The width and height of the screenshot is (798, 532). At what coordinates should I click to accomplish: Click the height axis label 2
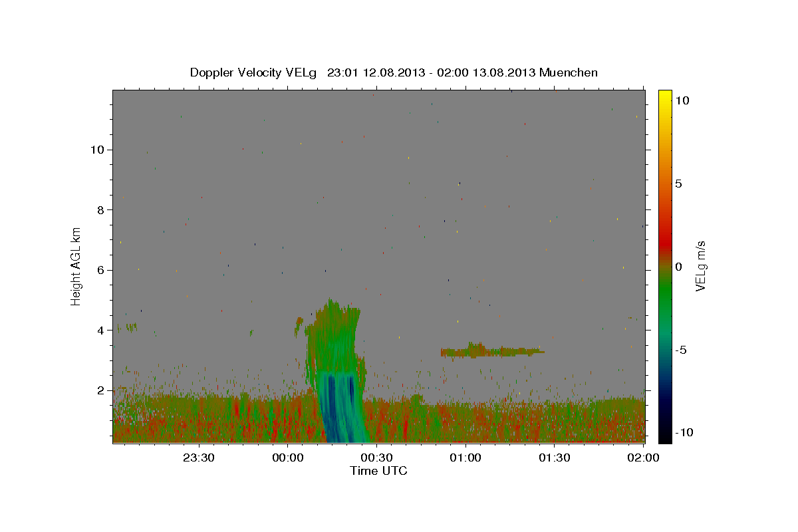[x=100, y=390]
